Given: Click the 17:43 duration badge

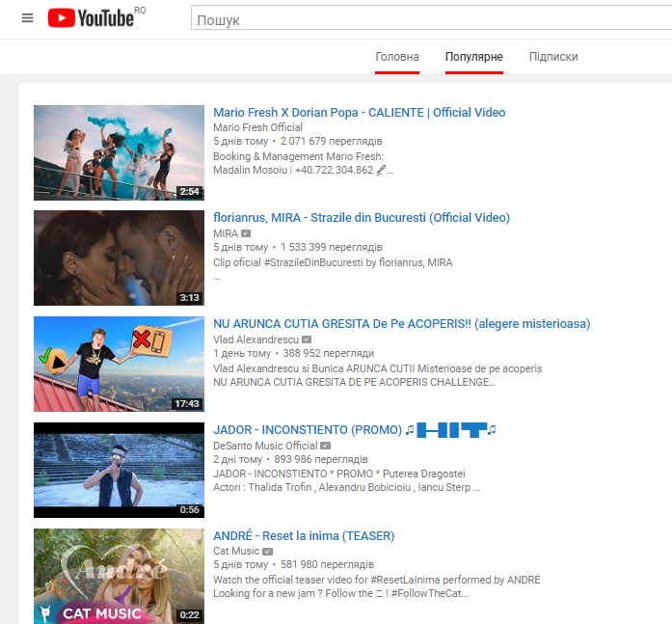Looking at the screenshot, I should (x=187, y=404).
